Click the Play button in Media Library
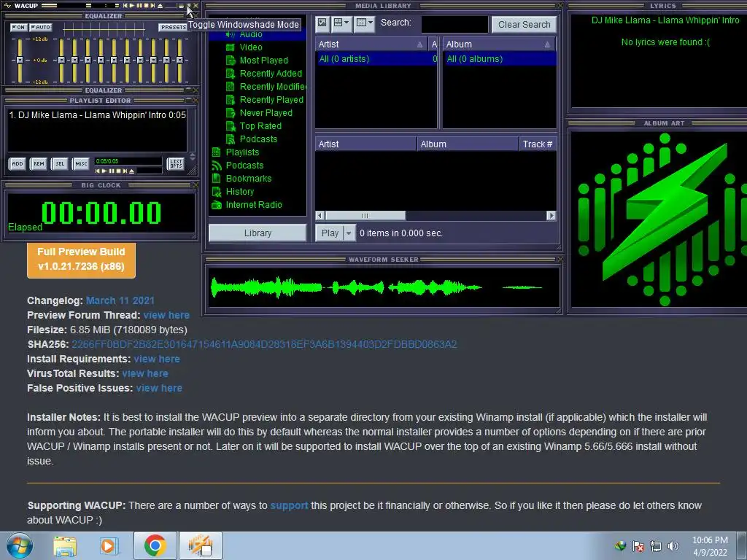The height and width of the screenshot is (560, 747). [x=330, y=233]
